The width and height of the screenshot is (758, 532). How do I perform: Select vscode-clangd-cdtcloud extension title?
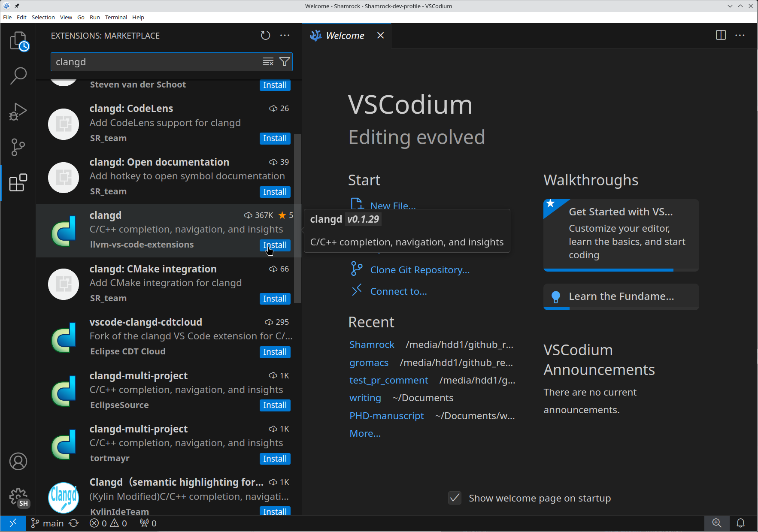coord(146,322)
